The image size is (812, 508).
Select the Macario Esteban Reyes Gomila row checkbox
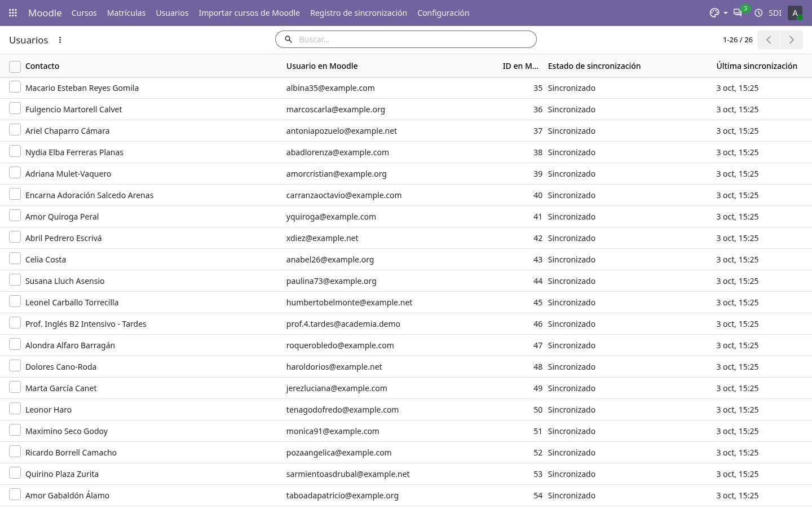point(15,87)
